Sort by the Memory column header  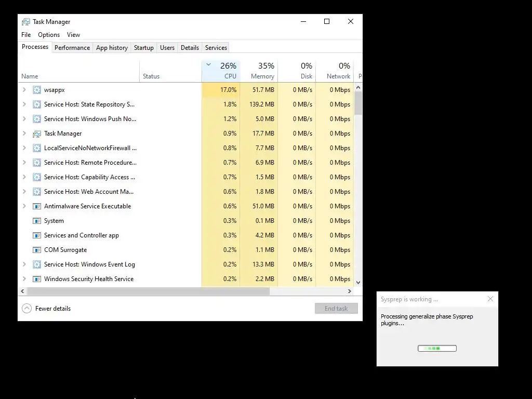coord(259,71)
